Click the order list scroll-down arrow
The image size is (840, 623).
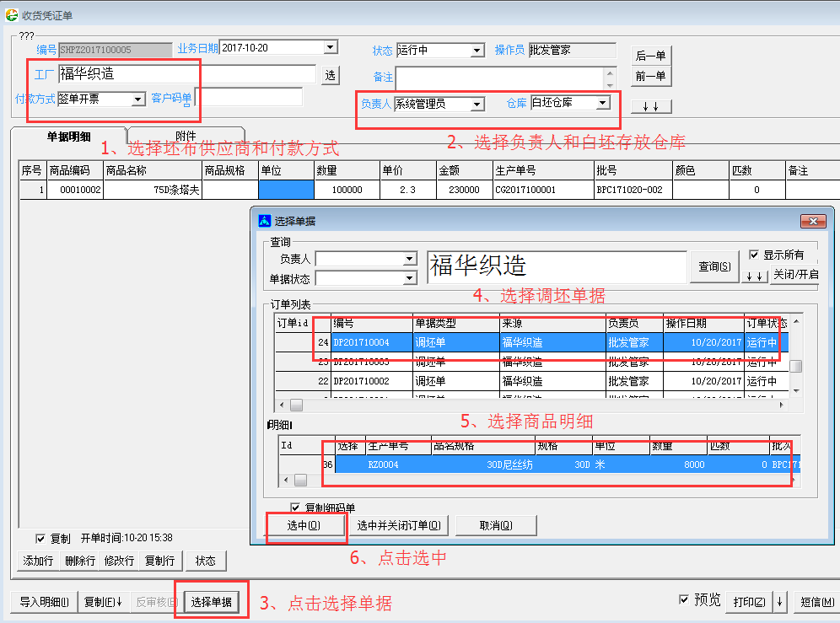pyautogui.click(x=796, y=391)
